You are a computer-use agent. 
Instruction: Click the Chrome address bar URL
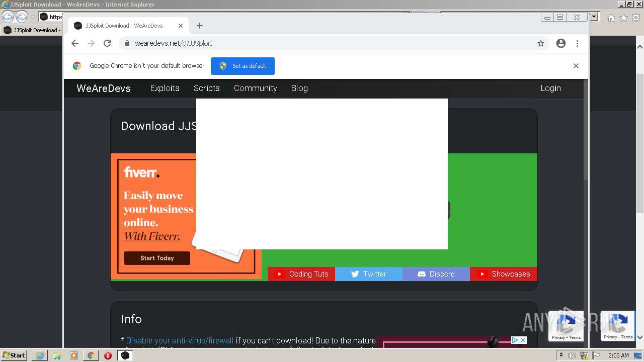pyautogui.click(x=174, y=43)
